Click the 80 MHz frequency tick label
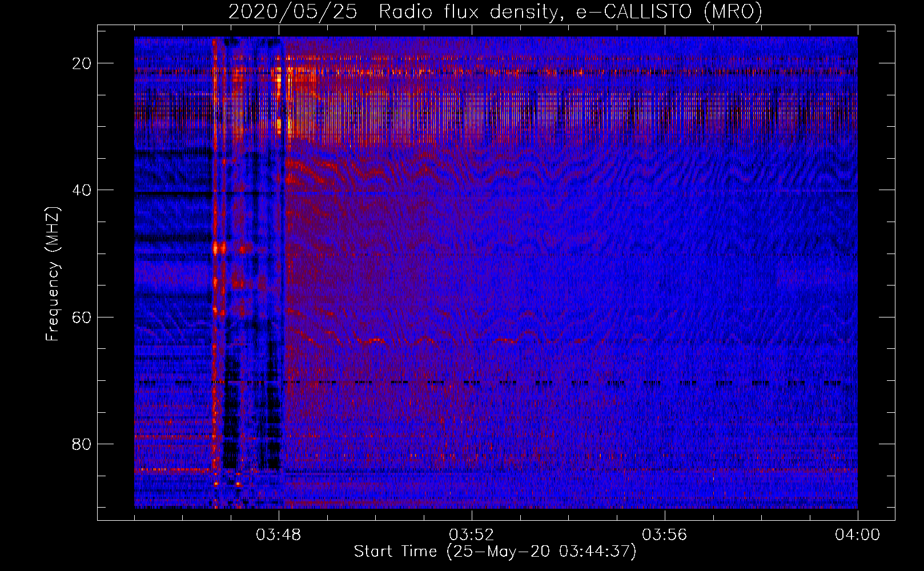924x571 pixels. [82, 444]
